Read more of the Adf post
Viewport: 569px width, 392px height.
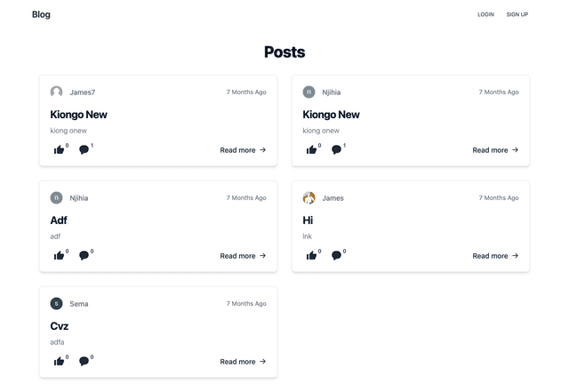coord(243,256)
